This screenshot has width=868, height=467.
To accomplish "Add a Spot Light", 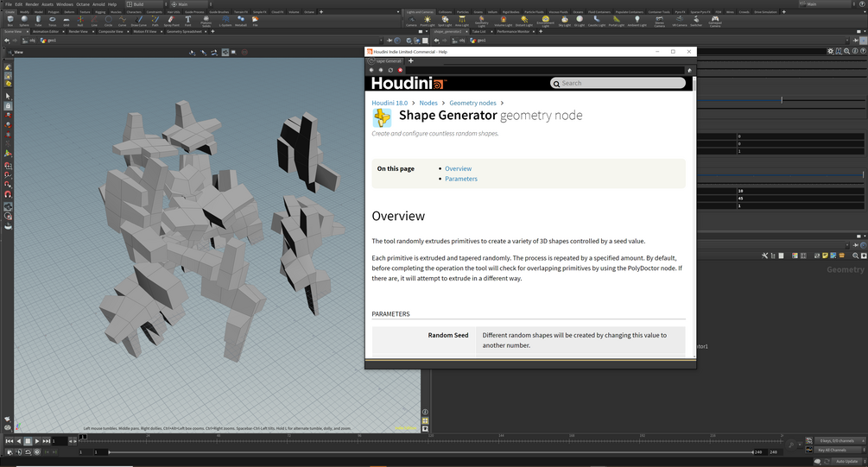I will [x=445, y=21].
